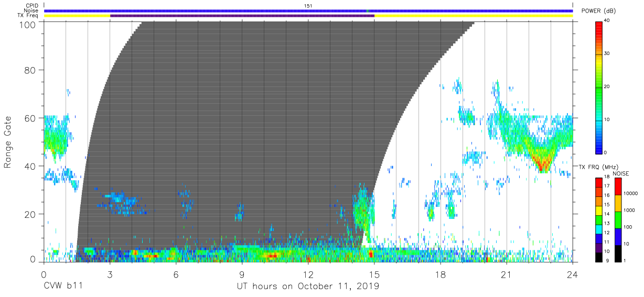The image size is (644, 297).
Task: Click the 40 tick on the Range Gate axis
Action: (x=29, y=166)
